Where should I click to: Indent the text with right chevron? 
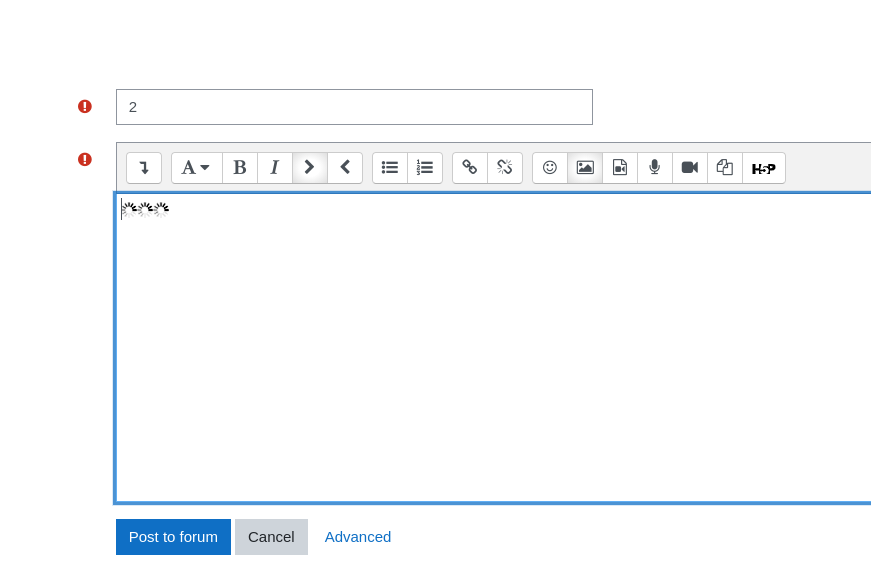coord(310,168)
